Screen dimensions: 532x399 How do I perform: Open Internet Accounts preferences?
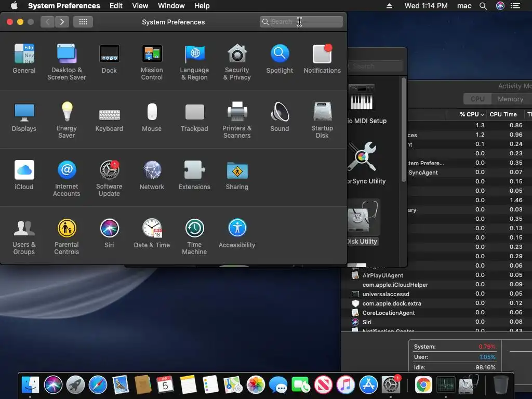(x=66, y=179)
